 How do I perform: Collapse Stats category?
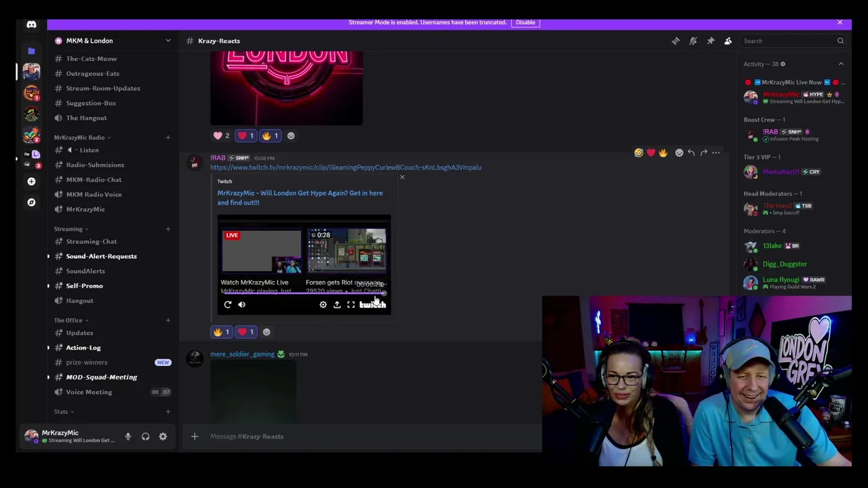(x=64, y=412)
